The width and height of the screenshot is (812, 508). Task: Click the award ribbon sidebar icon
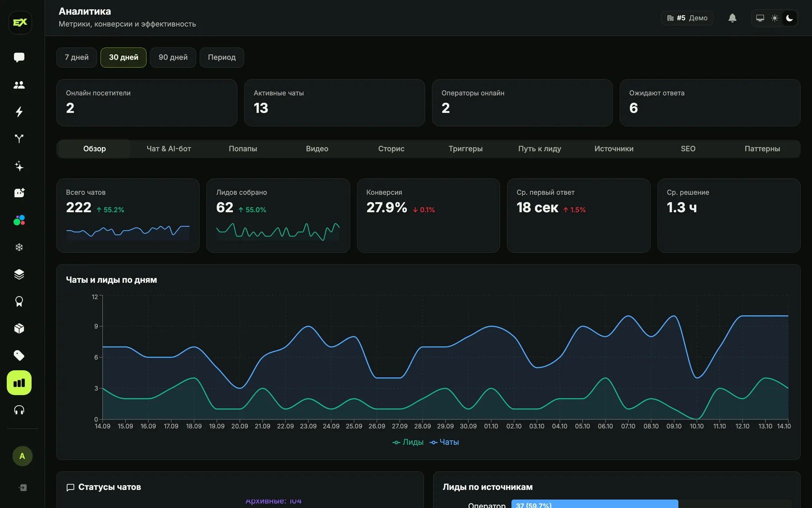pyautogui.click(x=19, y=302)
